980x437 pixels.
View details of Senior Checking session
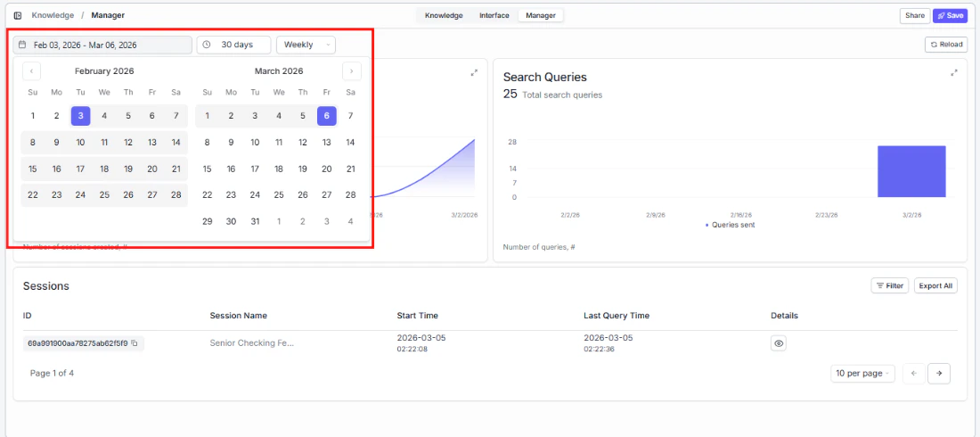(x=778, y=343)
